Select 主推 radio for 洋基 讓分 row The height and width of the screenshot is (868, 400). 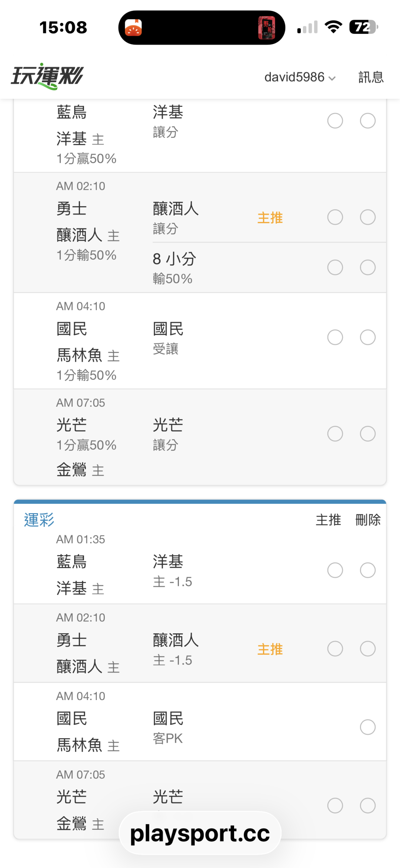click(335, 121)
